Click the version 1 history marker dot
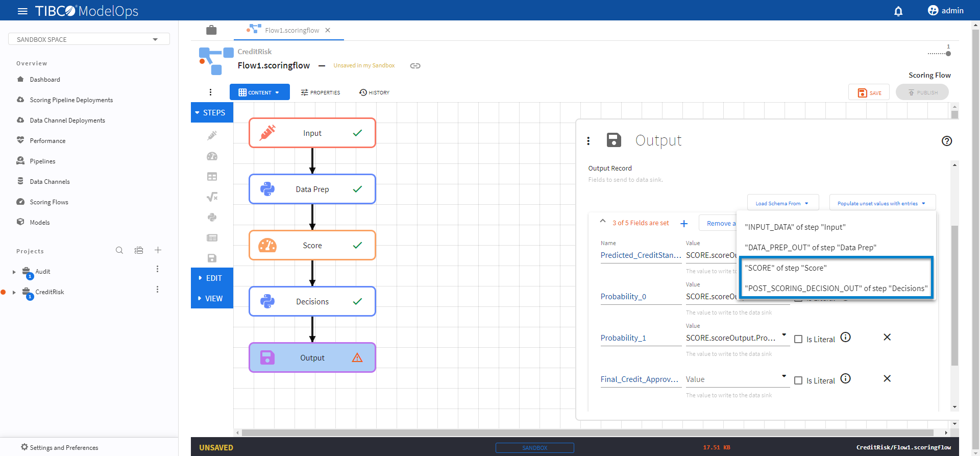The height and width of the screenshot is (456, 980). pos(948,53)
